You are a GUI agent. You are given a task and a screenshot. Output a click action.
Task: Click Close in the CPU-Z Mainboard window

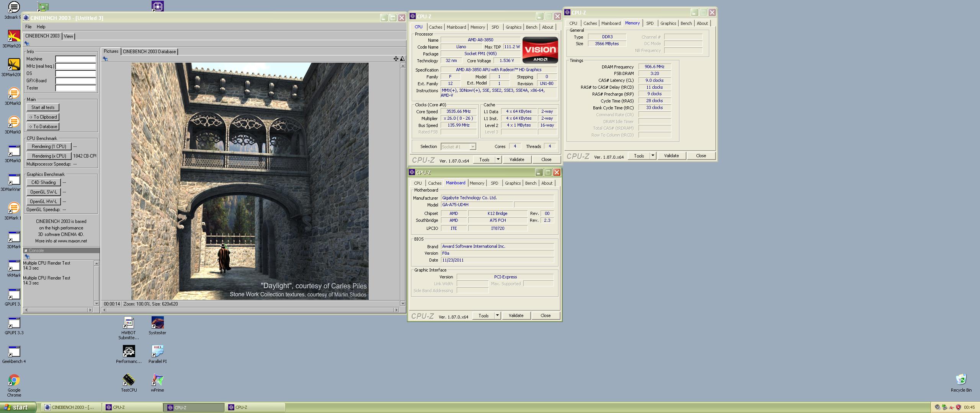[546, 315]
